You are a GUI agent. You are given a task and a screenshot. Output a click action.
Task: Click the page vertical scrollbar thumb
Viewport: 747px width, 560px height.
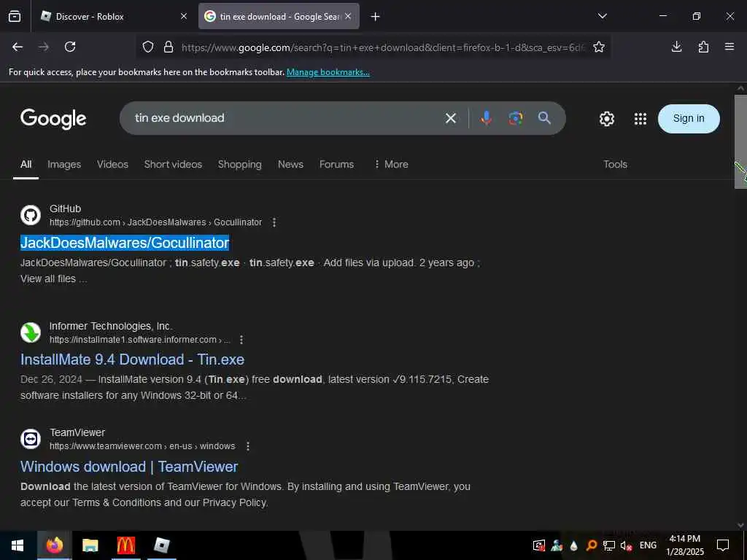[x=740, y=142]
